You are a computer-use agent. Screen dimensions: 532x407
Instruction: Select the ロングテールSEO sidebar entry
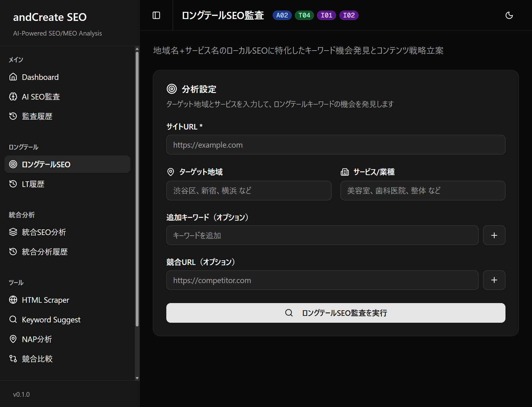[x=46, y=164]
